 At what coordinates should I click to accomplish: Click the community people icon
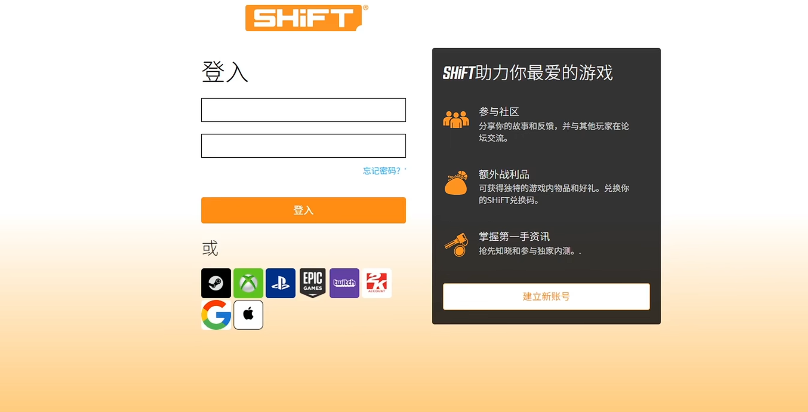pyautogui.click(x=456, y=119)
